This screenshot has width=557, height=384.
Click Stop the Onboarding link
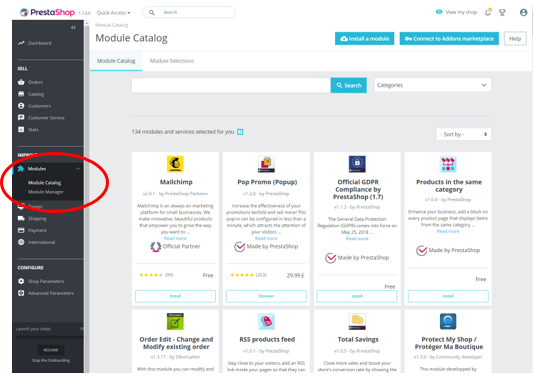coord(51,361)
